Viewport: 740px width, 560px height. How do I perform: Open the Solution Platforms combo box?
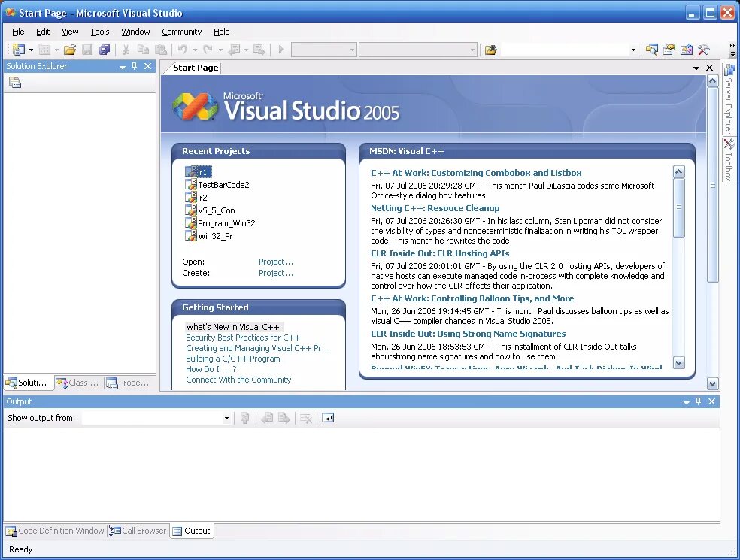tap(417, 50)
